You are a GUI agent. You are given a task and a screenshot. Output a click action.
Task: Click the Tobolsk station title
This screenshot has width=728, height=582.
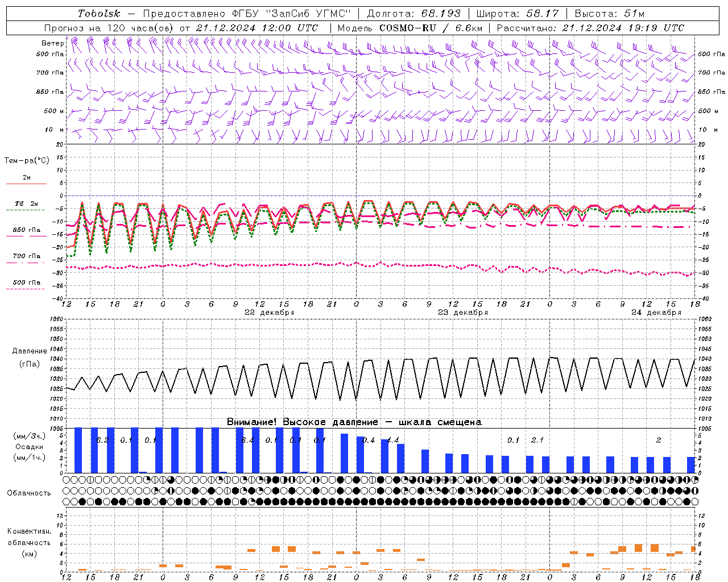(x=99, y=14)
